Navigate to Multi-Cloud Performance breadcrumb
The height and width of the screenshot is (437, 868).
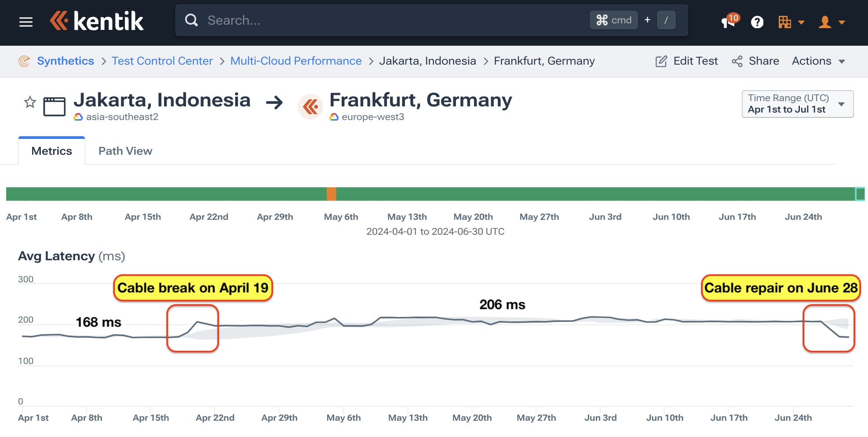tap(295, 61)
